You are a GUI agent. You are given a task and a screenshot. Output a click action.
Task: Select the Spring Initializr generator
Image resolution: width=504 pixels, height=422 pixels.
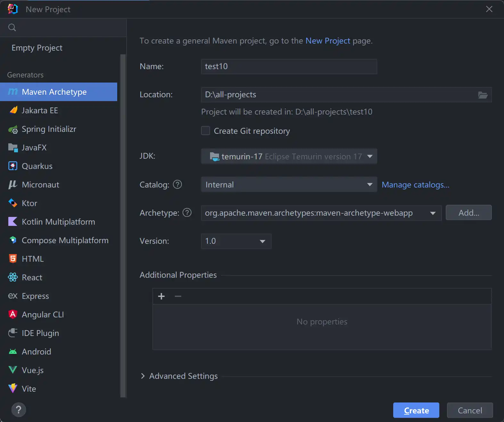click(59, 129)
